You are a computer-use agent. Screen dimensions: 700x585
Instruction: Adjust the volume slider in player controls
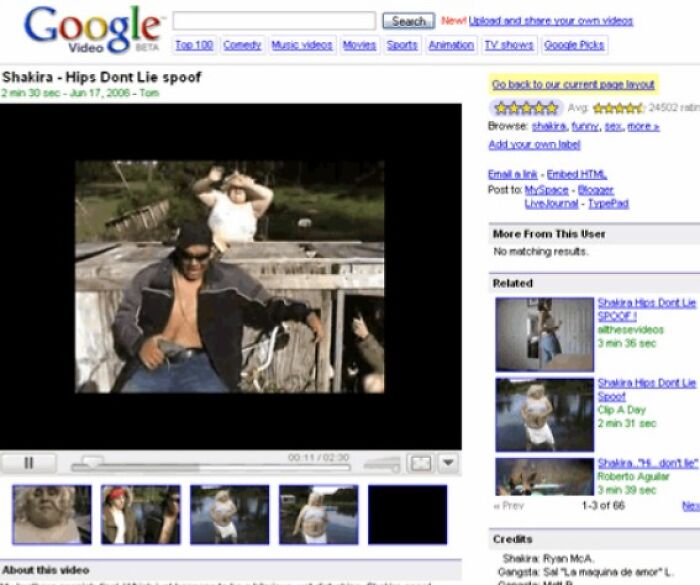tap(382, 464)
